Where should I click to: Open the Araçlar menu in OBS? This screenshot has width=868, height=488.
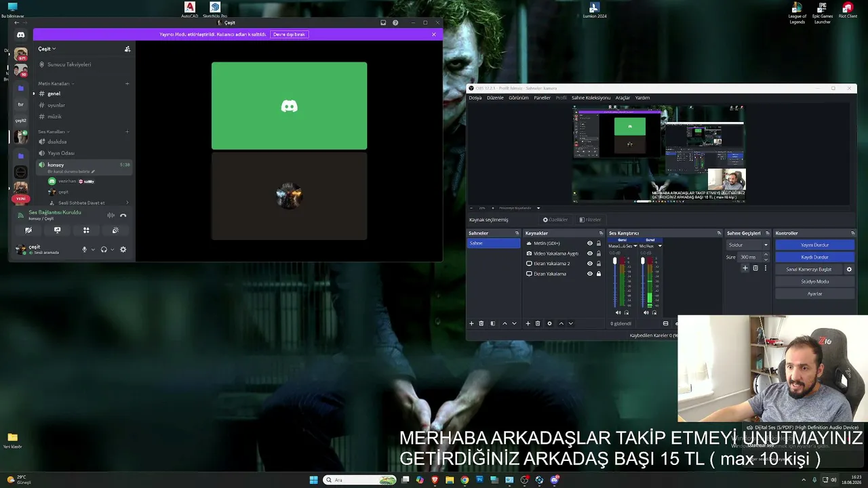[x=623, y=98]
